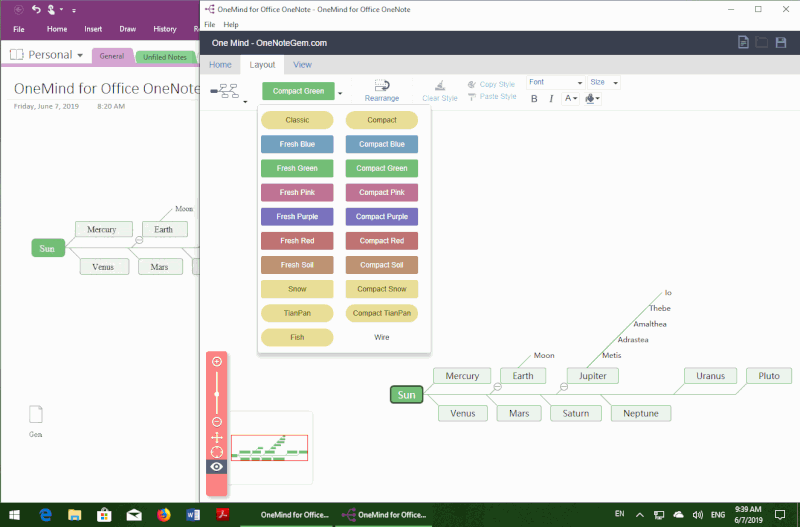Select the Fish theme
Image resolution: width=800 pixels, height=527 pixels.
pos(297,337)
